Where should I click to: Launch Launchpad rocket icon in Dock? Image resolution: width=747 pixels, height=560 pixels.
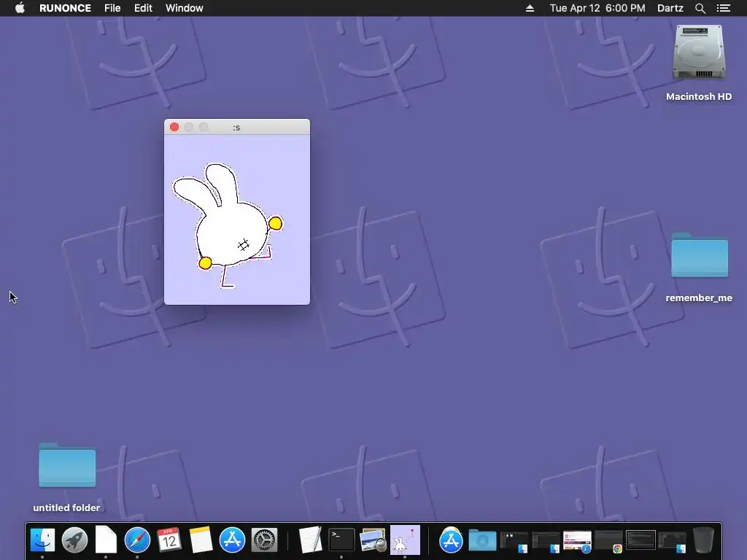coord(74,540)
